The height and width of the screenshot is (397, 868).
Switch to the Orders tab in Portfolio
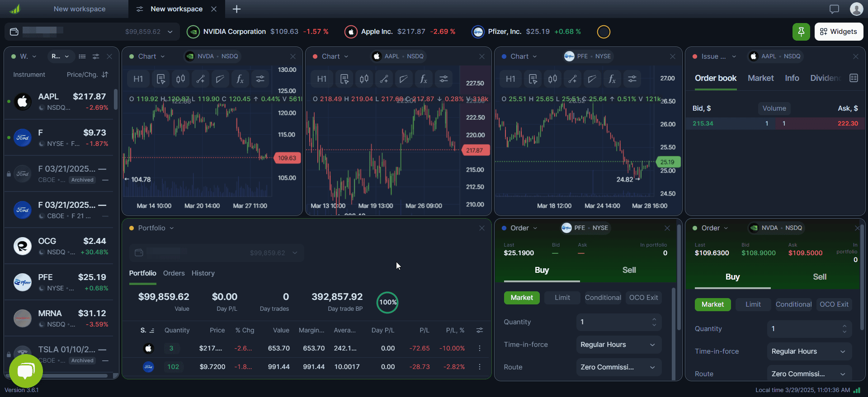(174, 273)
